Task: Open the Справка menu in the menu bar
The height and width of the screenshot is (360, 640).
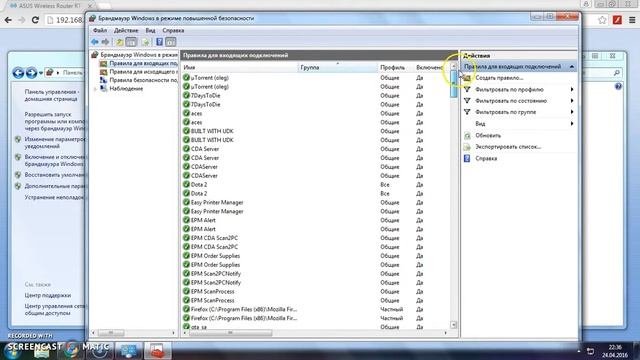Action: coord(173,30)
